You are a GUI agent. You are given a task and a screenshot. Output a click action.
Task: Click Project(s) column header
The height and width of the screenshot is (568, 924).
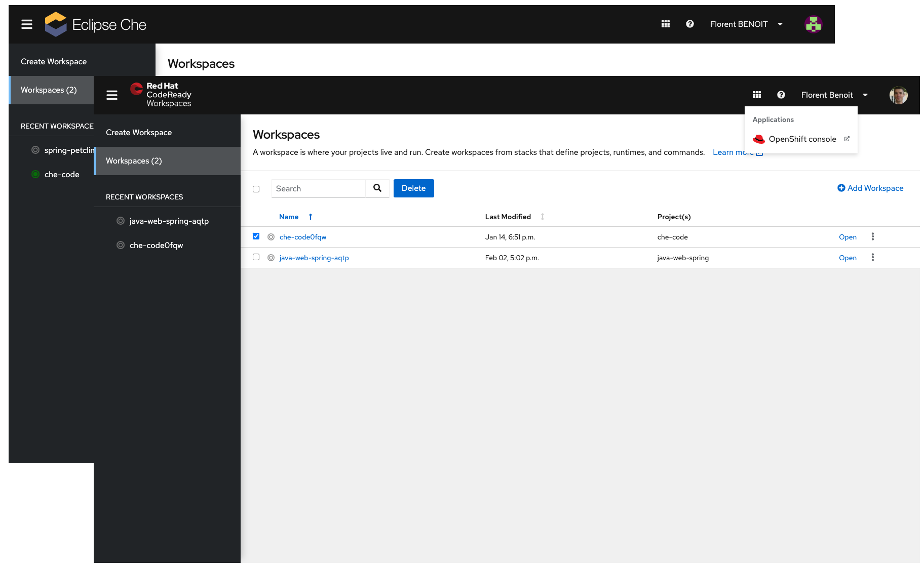pyautogui.click(x=674, y=217)
